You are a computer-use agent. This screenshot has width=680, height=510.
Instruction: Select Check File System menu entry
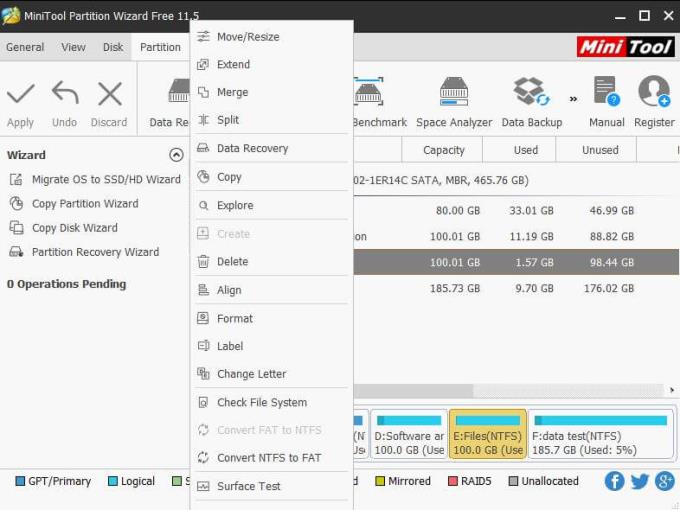[271, 402]
